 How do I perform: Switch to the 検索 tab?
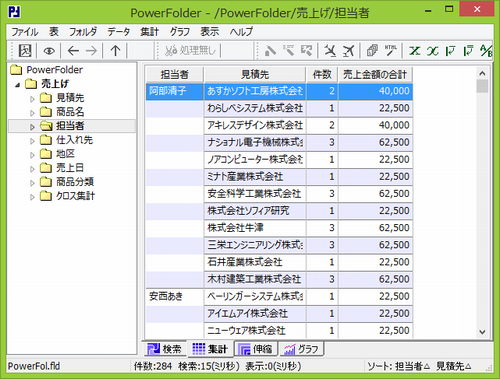tap(165, 349)
